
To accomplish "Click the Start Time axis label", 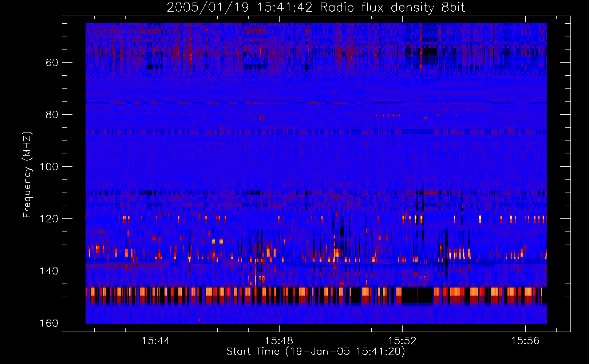I will click(x=316, y=352).
